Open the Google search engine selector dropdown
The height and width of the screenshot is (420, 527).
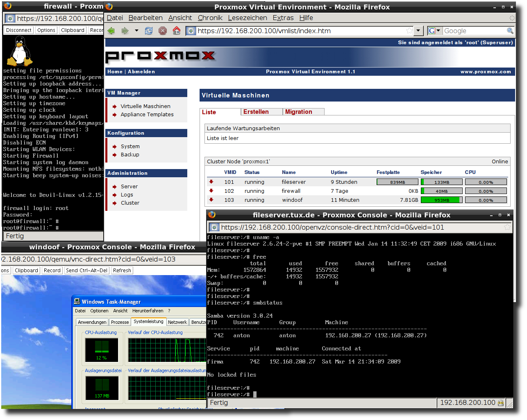pos(434,31)
